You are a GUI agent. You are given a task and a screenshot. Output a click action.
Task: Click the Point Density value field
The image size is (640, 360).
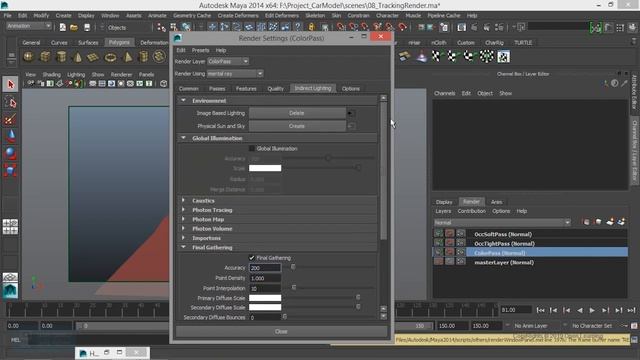pos(265,278)
